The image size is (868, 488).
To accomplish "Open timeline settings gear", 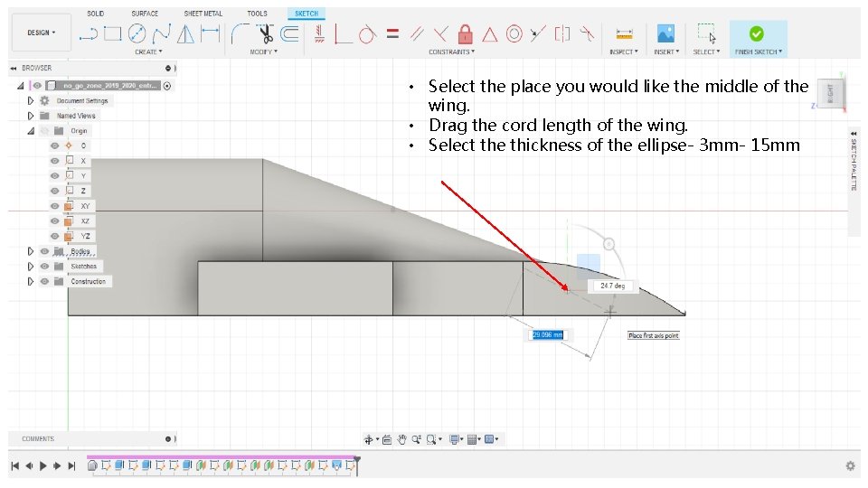I will [x=850, y=466].
